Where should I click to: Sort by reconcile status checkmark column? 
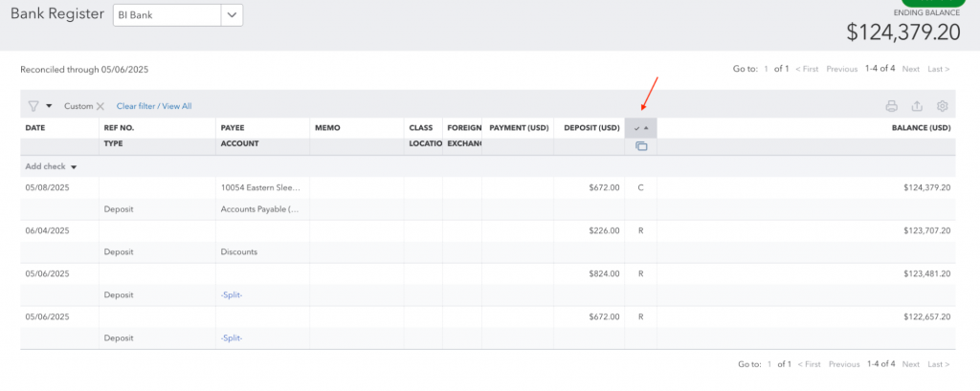tap(640, 128)
